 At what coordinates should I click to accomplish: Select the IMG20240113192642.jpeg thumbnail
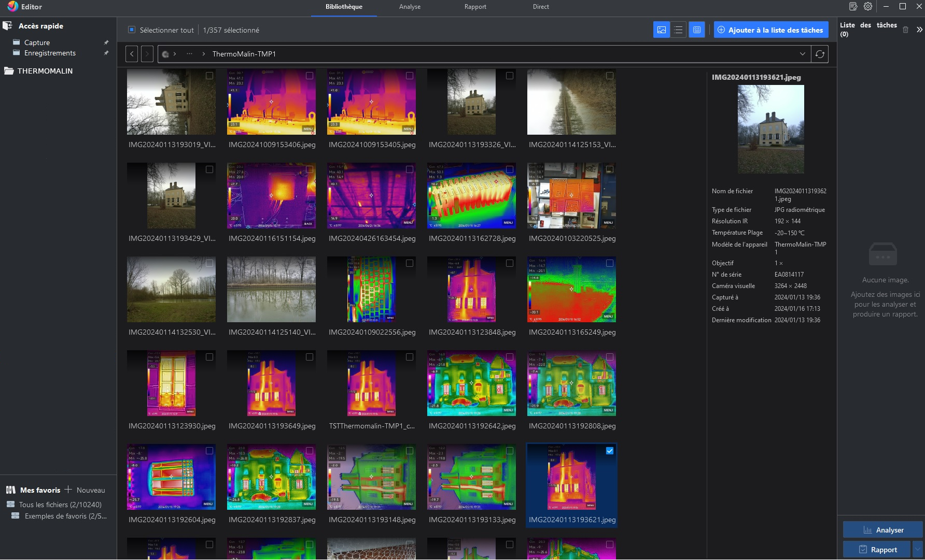(x=471, y=383)
